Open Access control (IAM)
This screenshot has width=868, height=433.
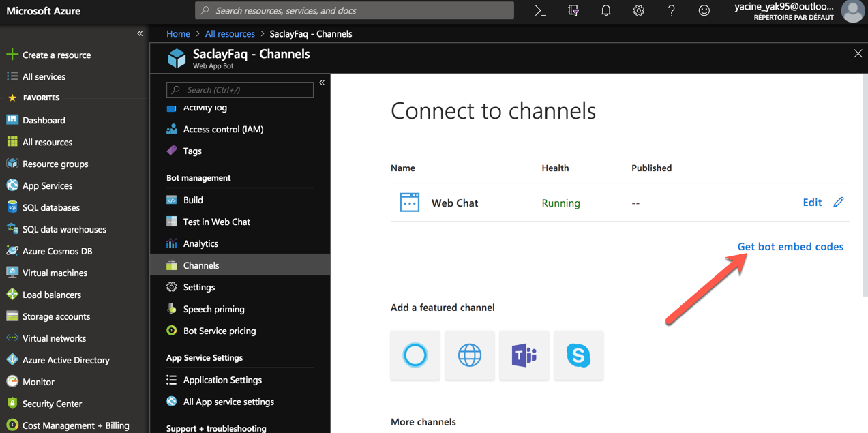pyautogui.click(x=215, y=129)
